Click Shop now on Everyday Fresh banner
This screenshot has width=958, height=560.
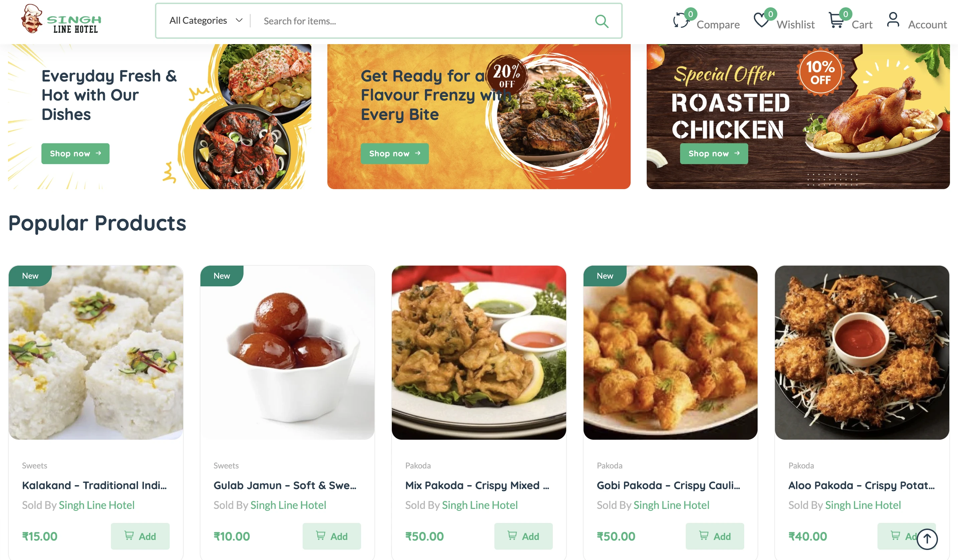[75, 154]
